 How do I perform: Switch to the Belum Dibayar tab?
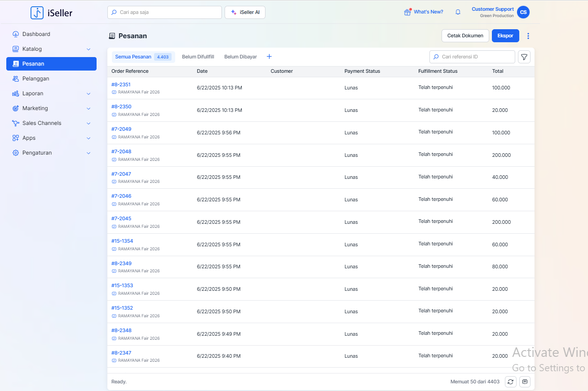pos(240,57)
